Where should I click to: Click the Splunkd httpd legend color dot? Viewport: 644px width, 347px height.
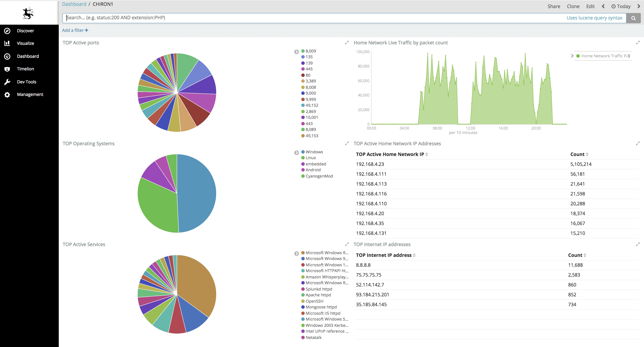coord(303,289)
